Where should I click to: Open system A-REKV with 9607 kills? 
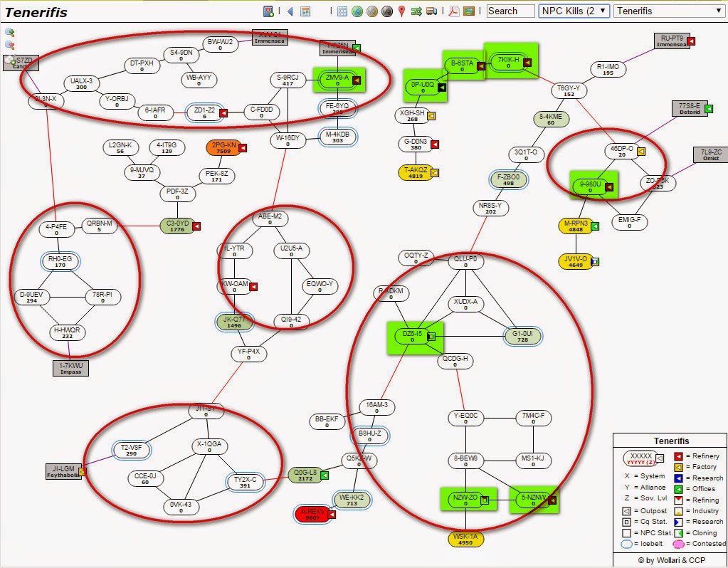[312, 515]
